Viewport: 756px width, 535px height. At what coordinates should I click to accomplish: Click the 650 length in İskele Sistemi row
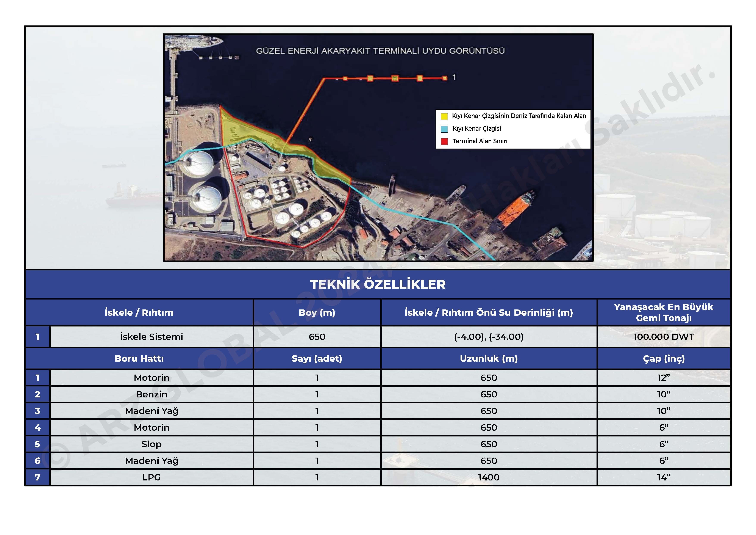(x=317, y=337)
